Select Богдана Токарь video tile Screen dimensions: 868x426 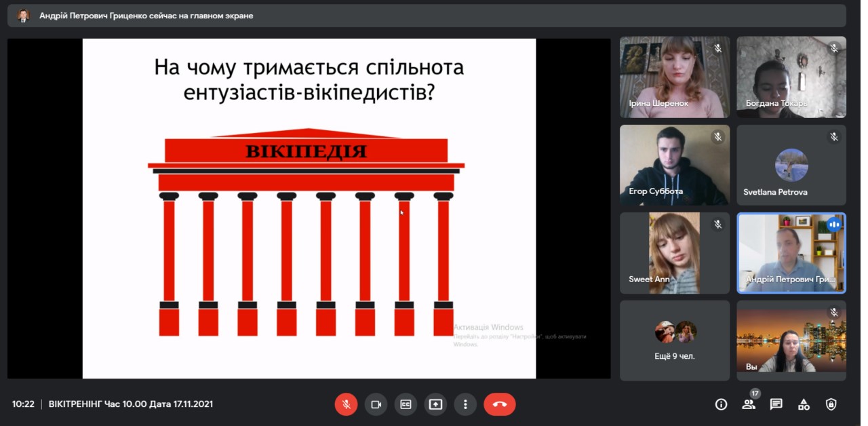[791, 77]
